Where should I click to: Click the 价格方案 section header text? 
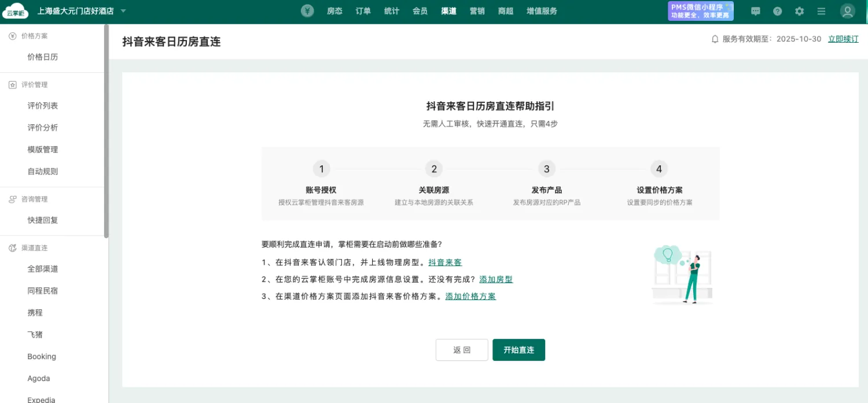pos(35,36)
